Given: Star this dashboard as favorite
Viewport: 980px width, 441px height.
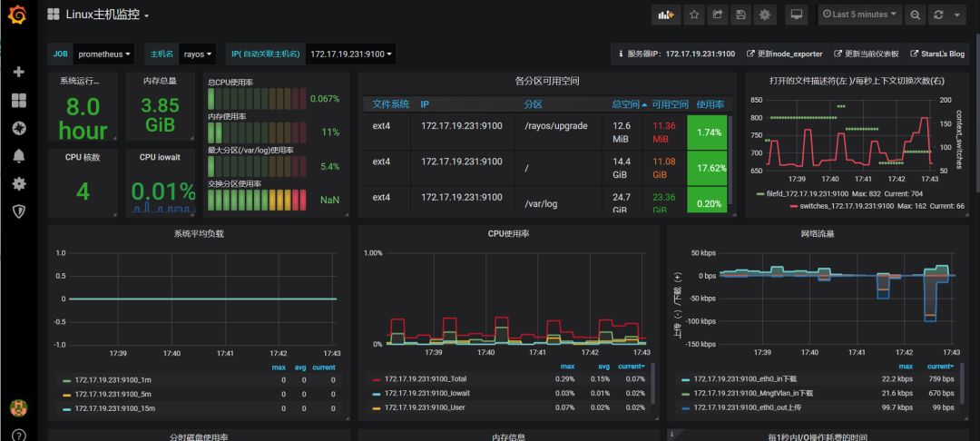Looking at the screenshot, I should [694, 15].
